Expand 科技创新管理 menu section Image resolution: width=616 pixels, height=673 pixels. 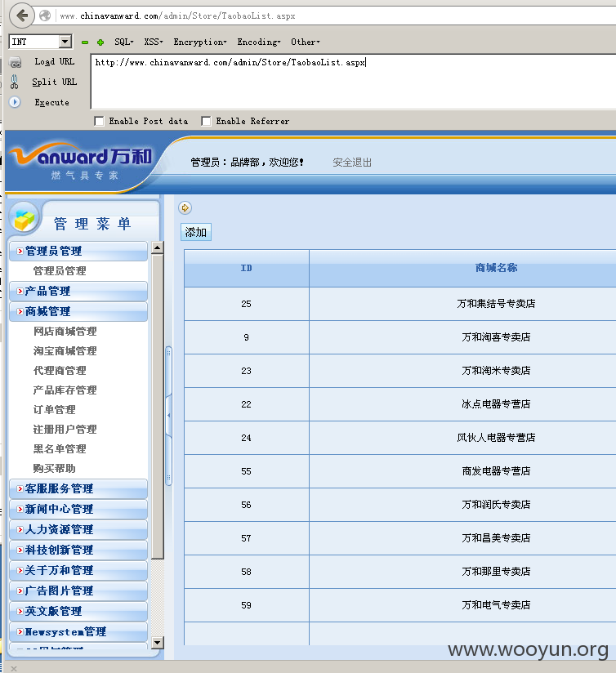point(78,550)
